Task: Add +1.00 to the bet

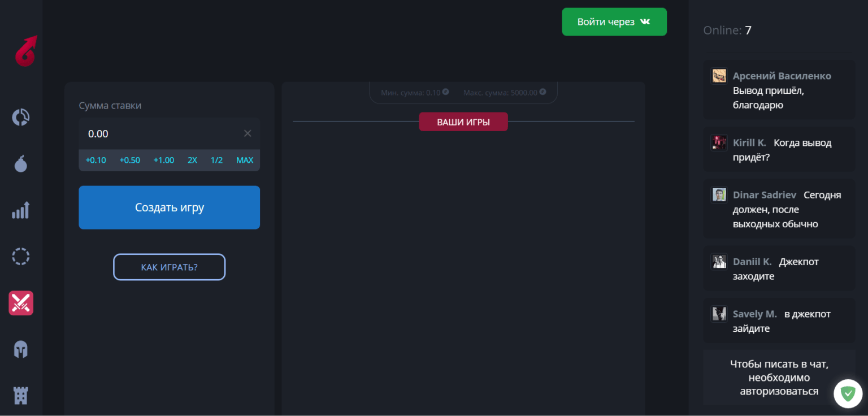Action: pos(164,160)
